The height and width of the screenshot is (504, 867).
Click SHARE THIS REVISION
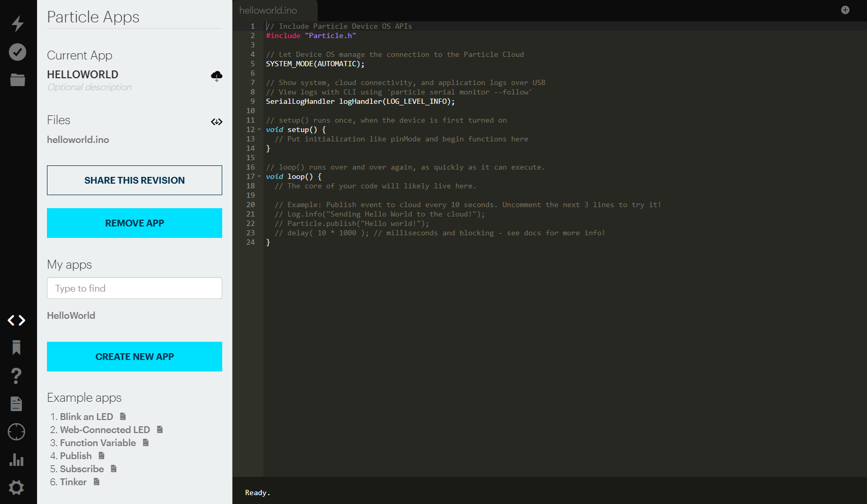pyautogui.click(x=134, y=180)
